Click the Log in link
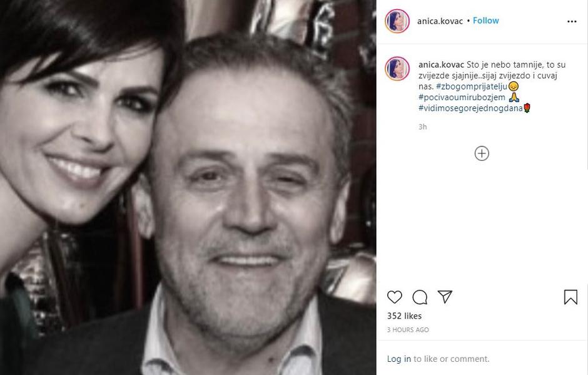 (x=398, y=359)
